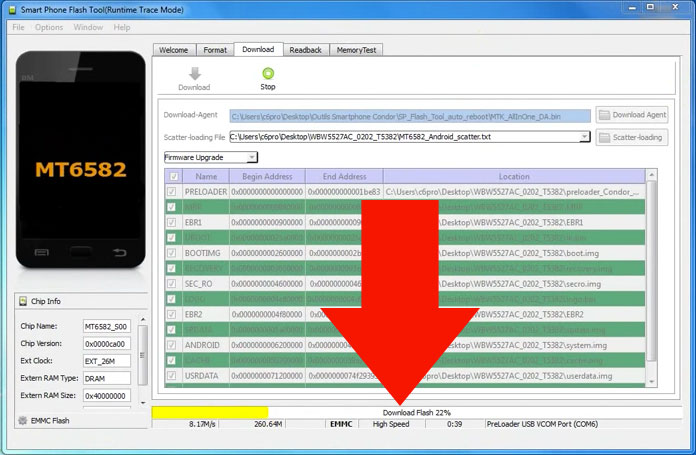
Task: Click the Ext Clock field EXT_26M
Action: 107,361
